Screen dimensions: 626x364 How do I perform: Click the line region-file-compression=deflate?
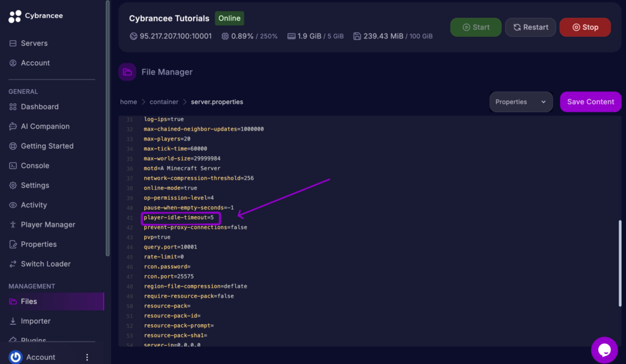(195, 286)
